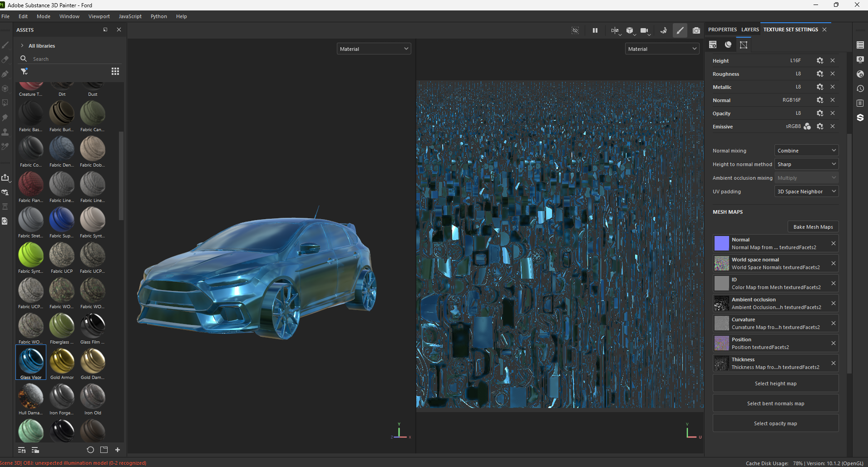Screen dimensions: 868x467
Task: Open the Normal mixing Combine dropdown
Action: click(806, 150)
